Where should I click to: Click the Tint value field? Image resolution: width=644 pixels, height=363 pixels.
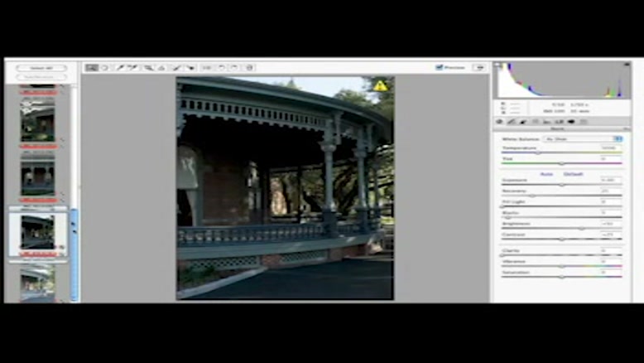(609, 158)
